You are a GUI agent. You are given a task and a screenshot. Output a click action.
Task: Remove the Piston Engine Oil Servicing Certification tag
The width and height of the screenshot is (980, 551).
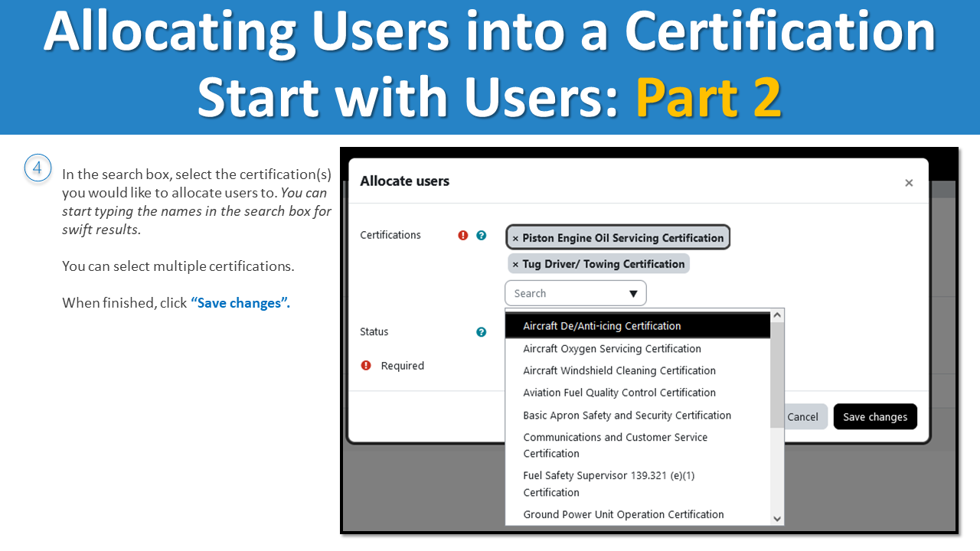(x=514, y=237)
